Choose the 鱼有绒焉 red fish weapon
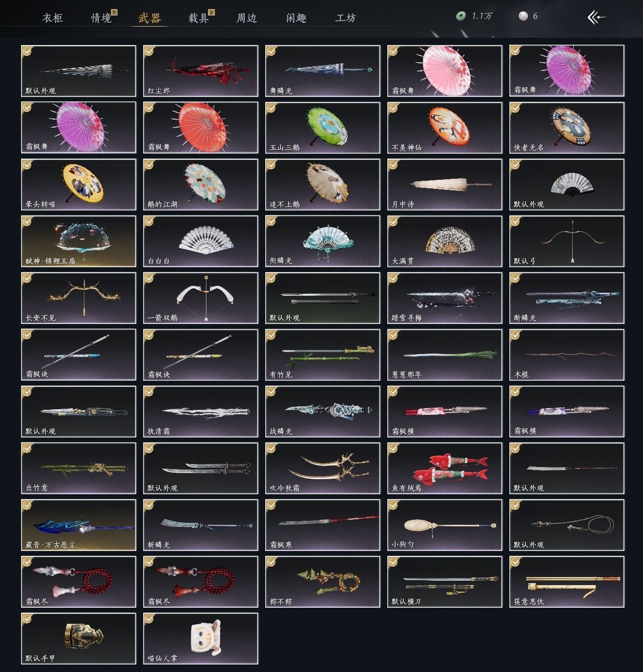Screen dimensions: 643x672 (445, 468)
